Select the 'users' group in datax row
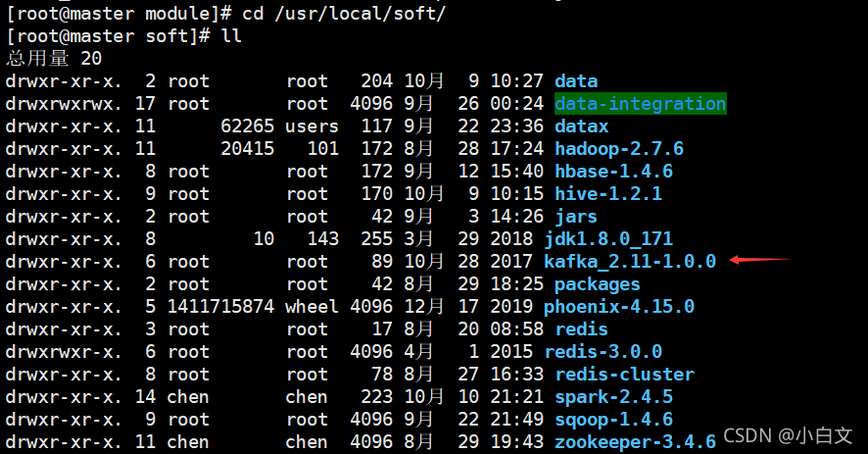This screenshot has width=868, height=454. click(x=312, y=126)
